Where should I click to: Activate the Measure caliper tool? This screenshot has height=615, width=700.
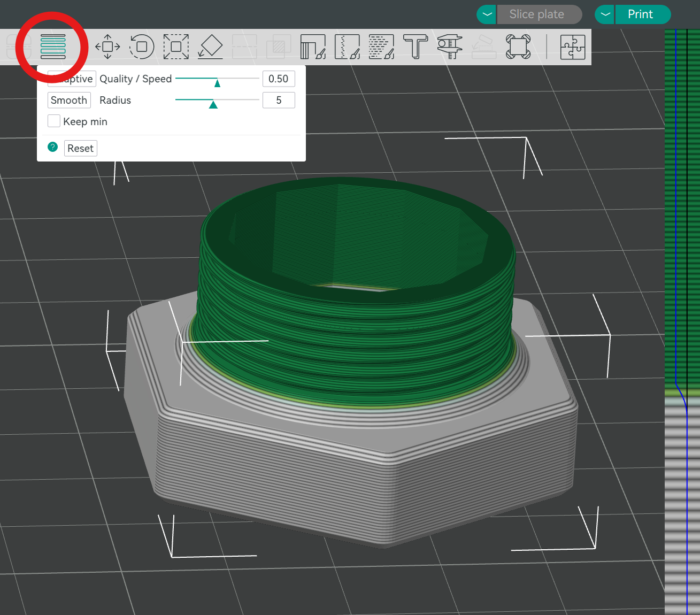click(450, 47)
